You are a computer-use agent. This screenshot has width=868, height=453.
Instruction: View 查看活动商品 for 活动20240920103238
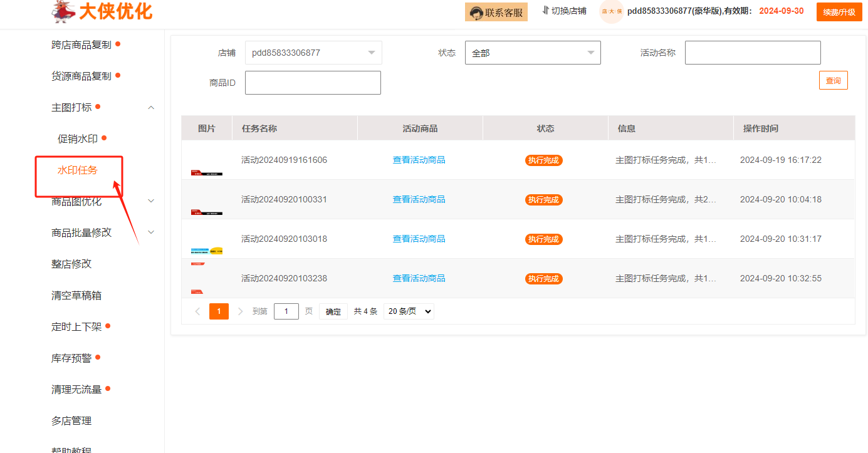pos(419,278)
